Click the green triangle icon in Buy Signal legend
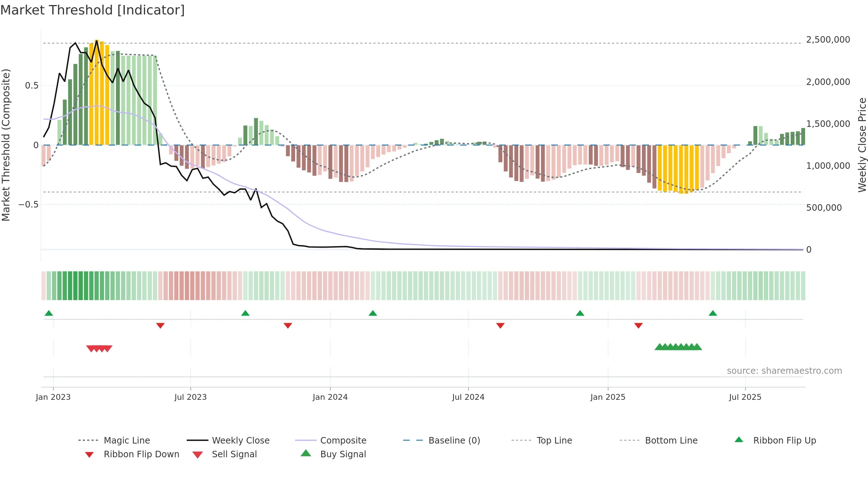This screenshot has height=488, width=868. click(306, 453)
